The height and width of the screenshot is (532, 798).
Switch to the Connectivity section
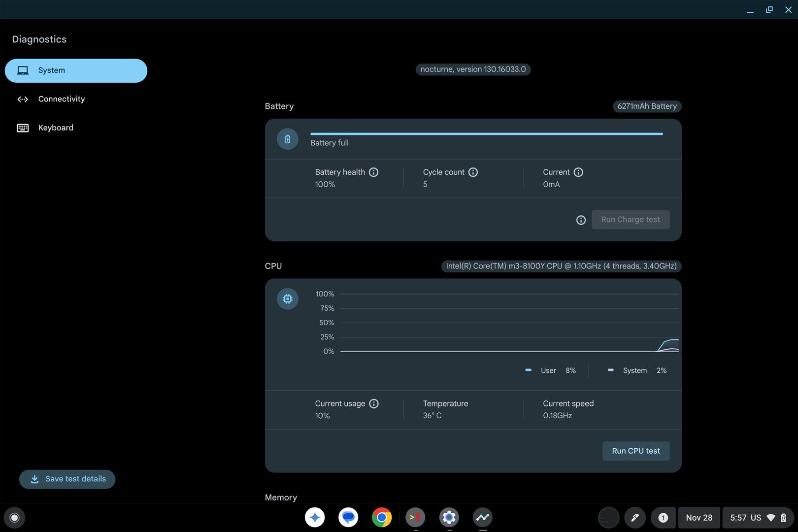tap(61, 99)
